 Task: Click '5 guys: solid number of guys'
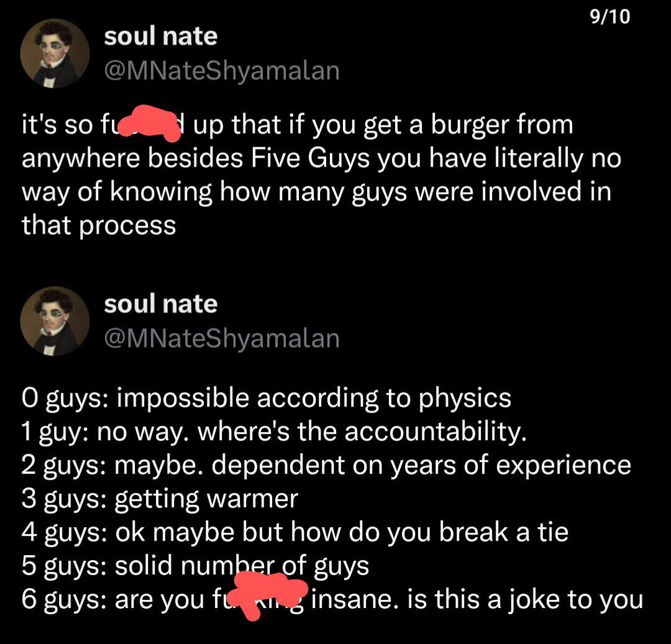click(195, 566)
